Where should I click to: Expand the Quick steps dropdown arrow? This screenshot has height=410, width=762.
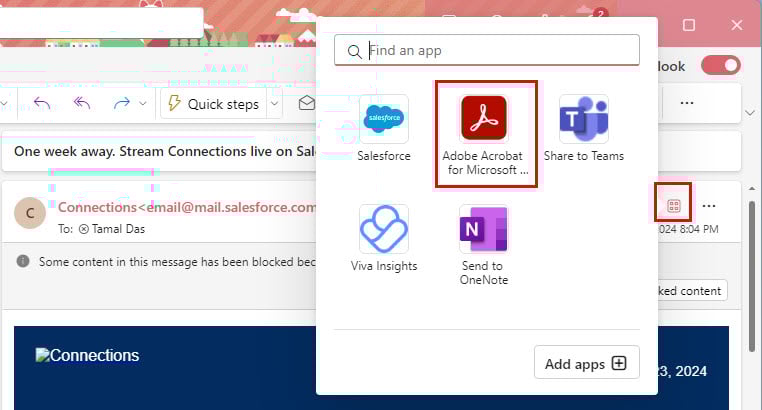coord(274,103)
